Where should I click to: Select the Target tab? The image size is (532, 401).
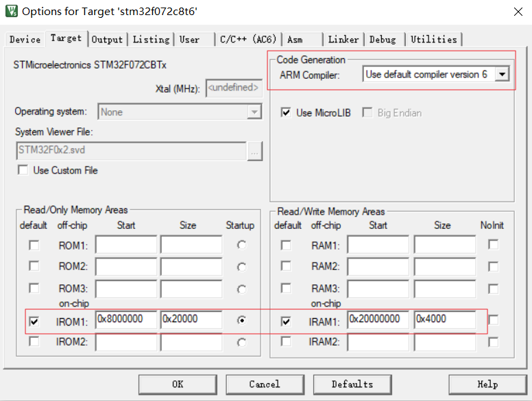66,38
